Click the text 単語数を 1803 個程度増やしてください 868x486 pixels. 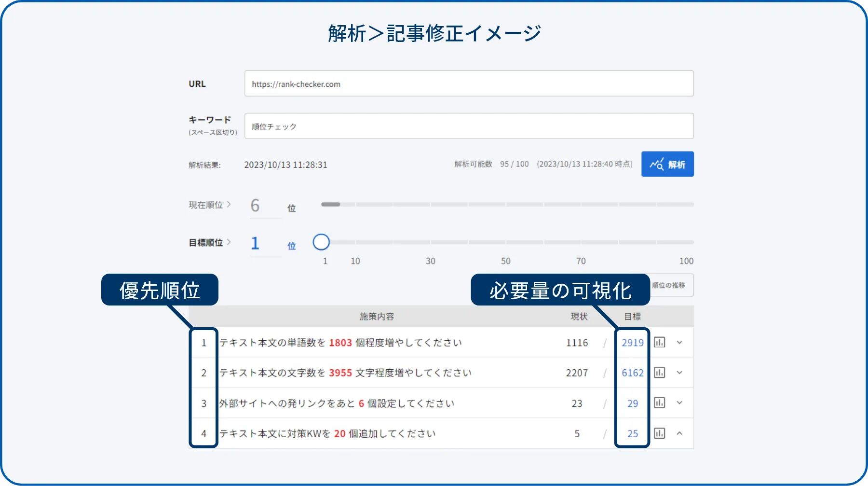[374, 343]
